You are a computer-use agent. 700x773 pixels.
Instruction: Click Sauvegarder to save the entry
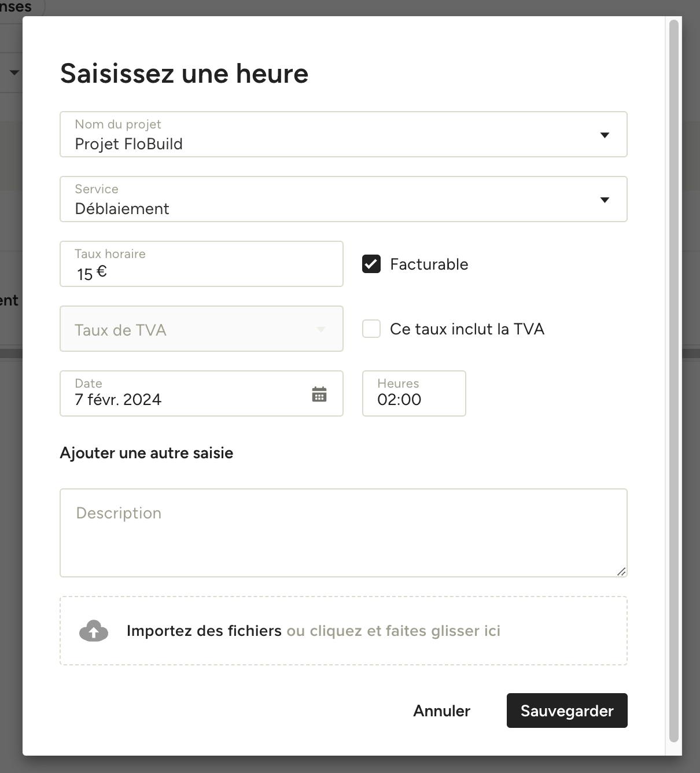[x=567, y=711]
